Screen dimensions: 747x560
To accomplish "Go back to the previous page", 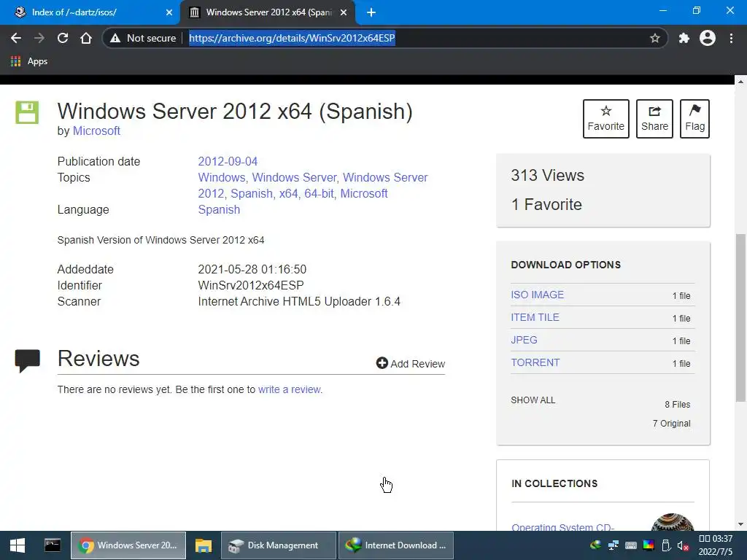I will click(16, 38).
